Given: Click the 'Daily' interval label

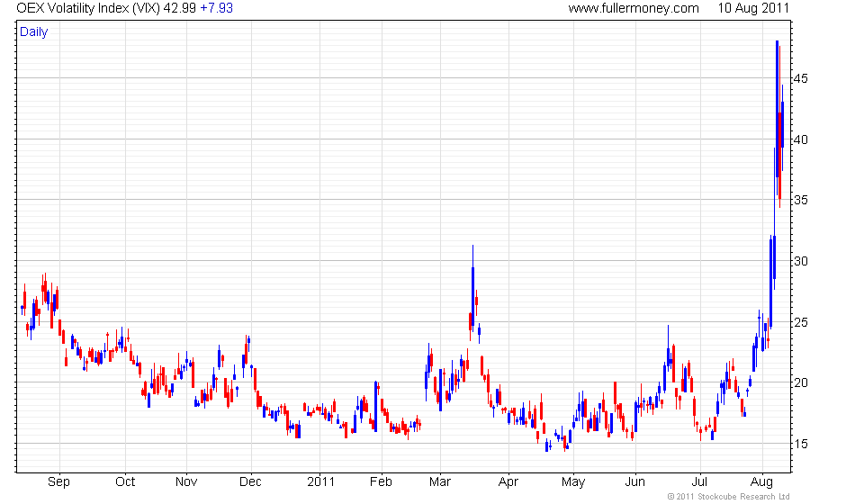Looking at the screenshot, I should tap(33, 31).
